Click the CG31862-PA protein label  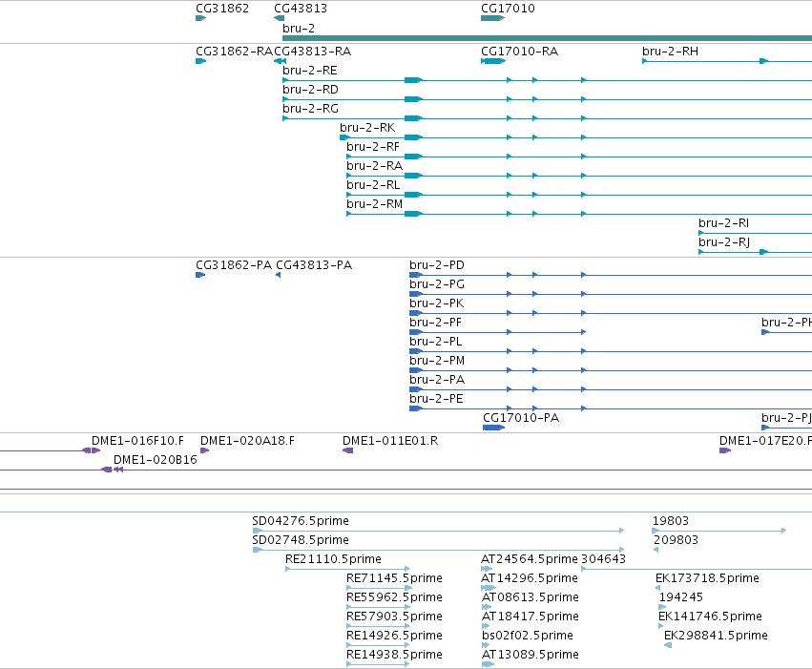tap(234, 265)
